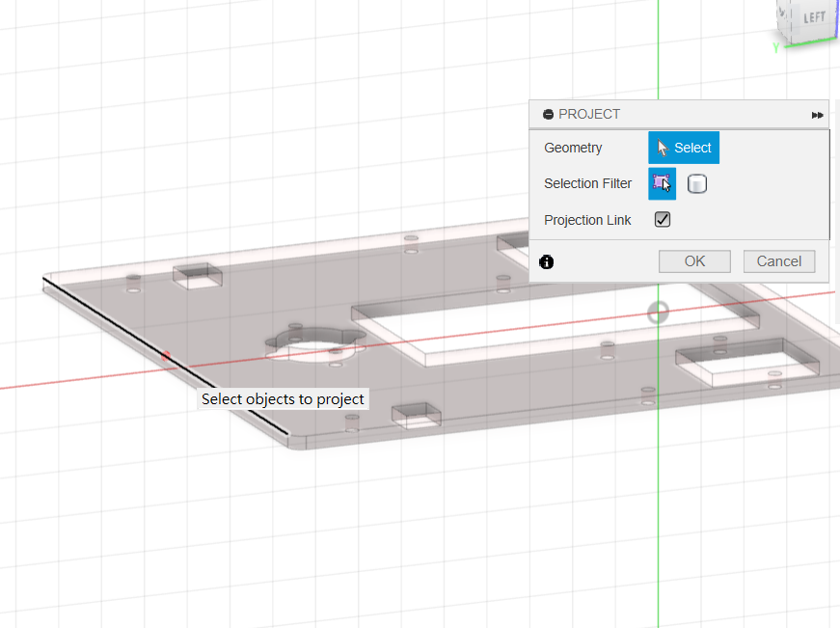
Task: Select the large circular hole in plate
Action: coord(314,341)
